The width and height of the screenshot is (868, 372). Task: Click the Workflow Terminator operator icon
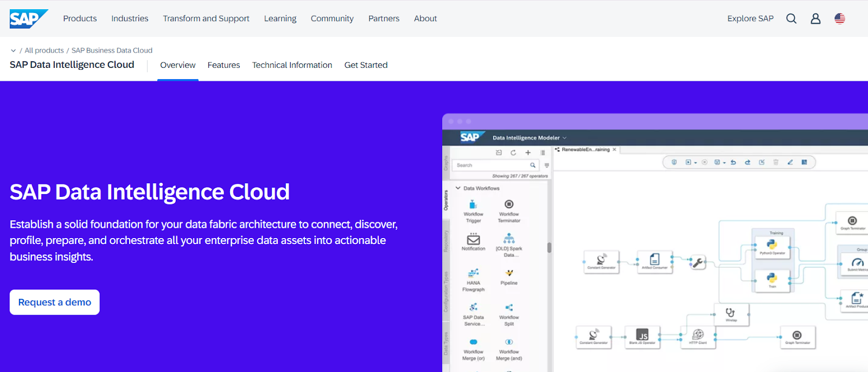coord(509,204)
